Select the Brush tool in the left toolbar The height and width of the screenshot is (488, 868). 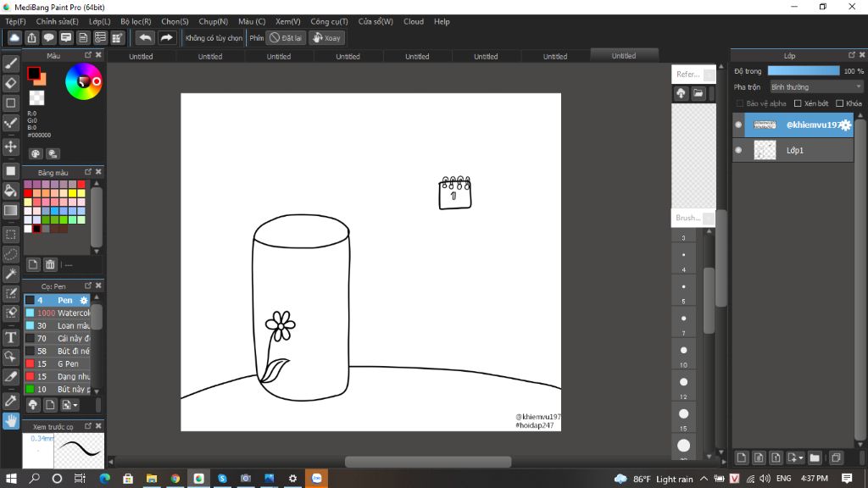[x=10, y=64]
